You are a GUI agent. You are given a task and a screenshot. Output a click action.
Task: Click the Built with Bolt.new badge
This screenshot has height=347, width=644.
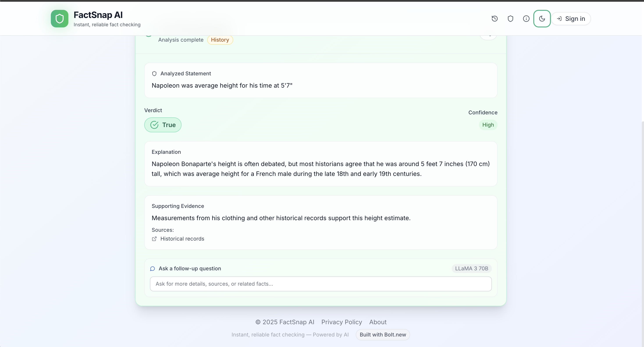pos(382,335)
